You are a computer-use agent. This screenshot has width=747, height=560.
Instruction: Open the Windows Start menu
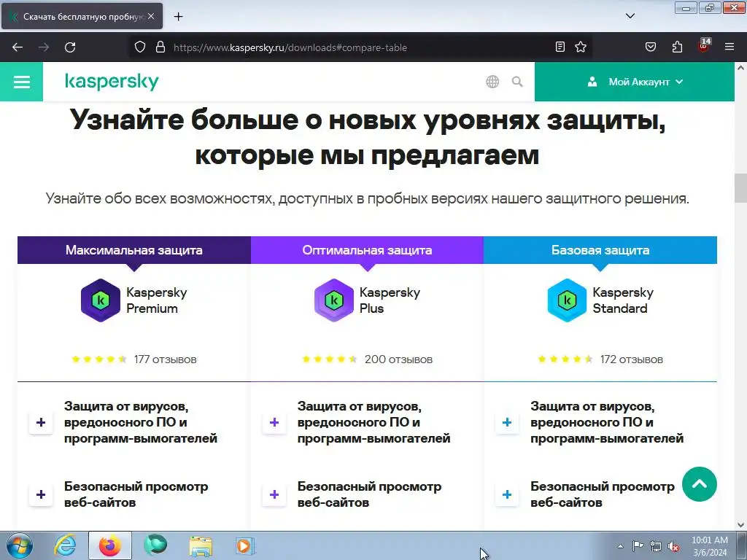[20, 545]
